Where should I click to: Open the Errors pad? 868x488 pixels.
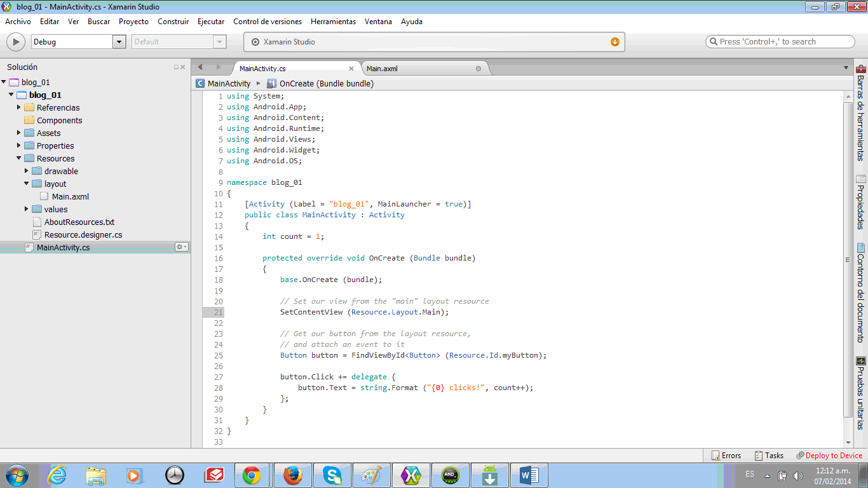click(x=726, y=456)
